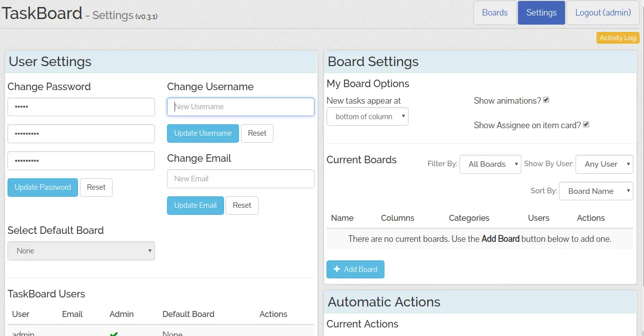Focus the New Email input field
Viewport: 644px width, 336px height.
[x=240, y=179]
